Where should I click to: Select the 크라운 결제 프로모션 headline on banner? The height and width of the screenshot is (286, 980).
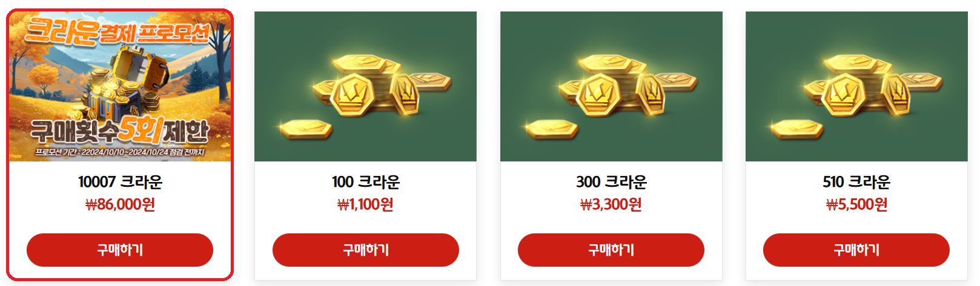pos(118,31)
